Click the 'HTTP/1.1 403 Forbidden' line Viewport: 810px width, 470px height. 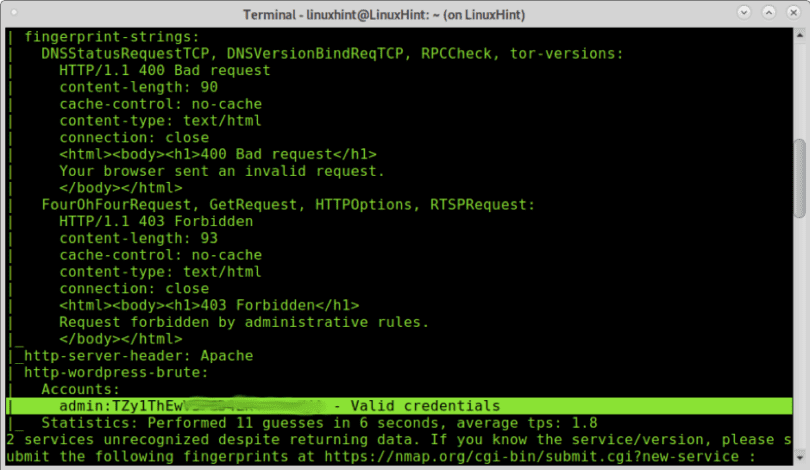[156, 221]
